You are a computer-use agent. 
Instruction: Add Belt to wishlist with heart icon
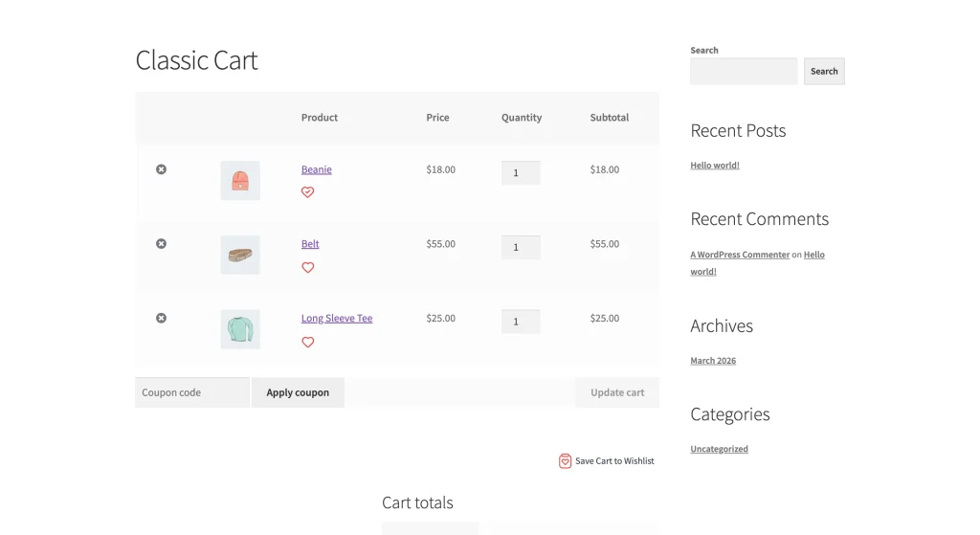pyautogui.click(x=307, y=268)
